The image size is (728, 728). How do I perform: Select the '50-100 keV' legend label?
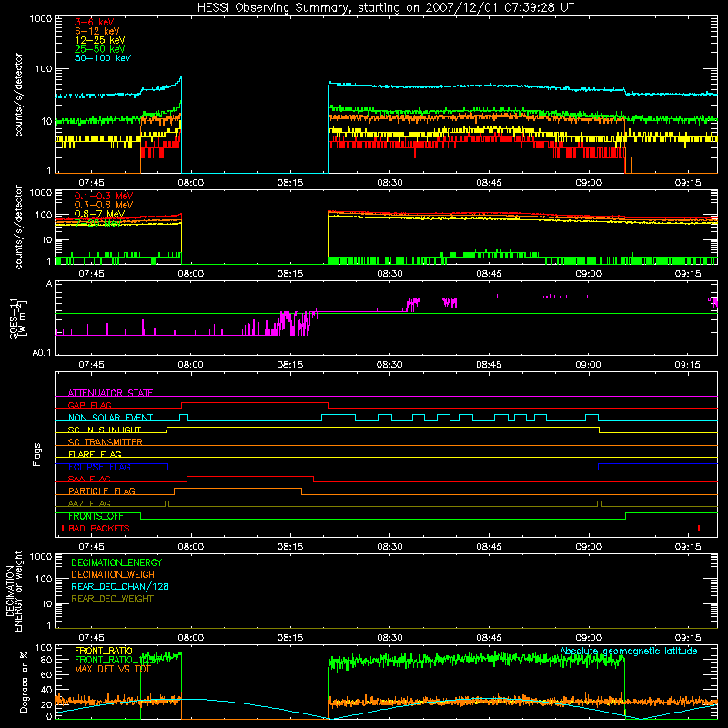coord(103,58)
